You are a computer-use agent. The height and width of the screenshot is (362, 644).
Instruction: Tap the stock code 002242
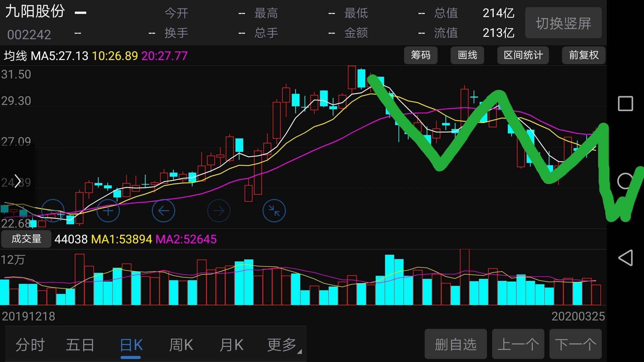coord(29,35)
